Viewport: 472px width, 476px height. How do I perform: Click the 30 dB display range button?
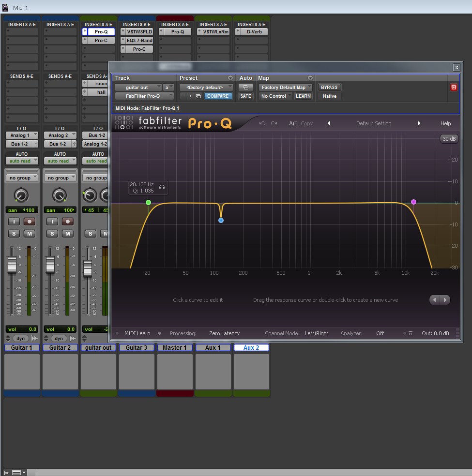pos(449,139)
